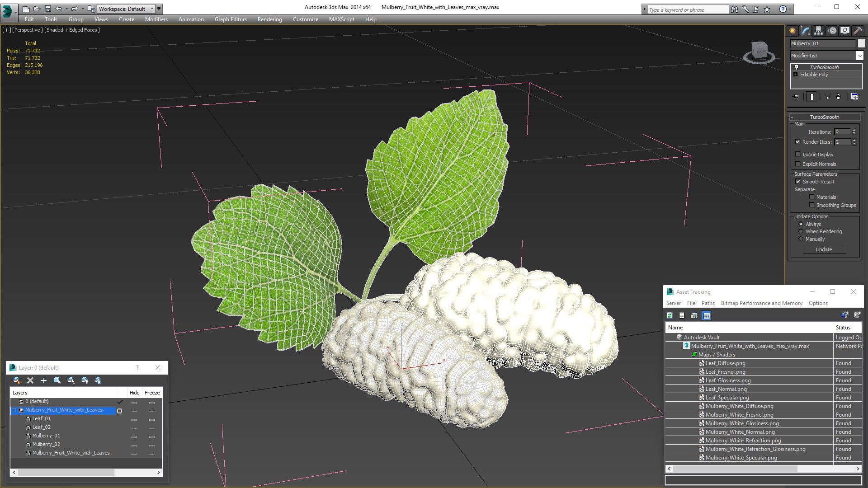
Task: Increase Render Iters spinner value
Action: pyautogui.click(x=854, y=140)
